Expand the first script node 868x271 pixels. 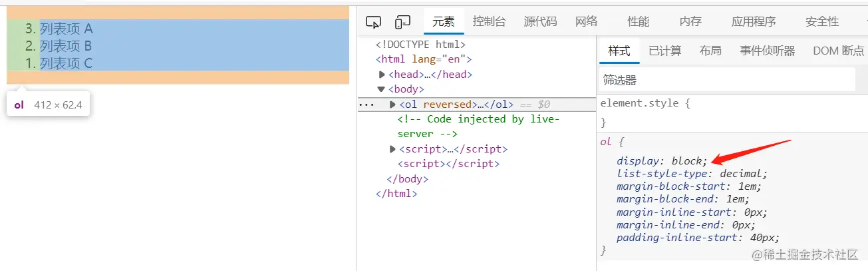pyautogui.click(x=393, y=149)
